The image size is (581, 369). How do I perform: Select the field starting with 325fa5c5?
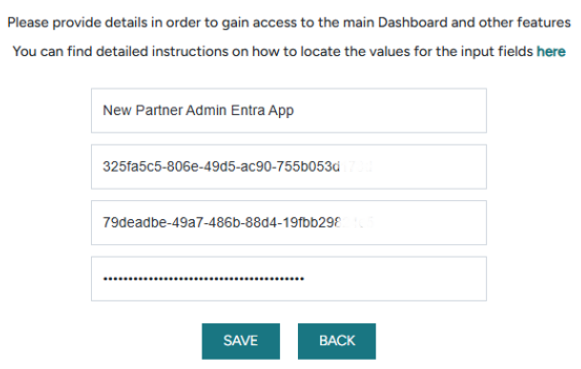289,167
